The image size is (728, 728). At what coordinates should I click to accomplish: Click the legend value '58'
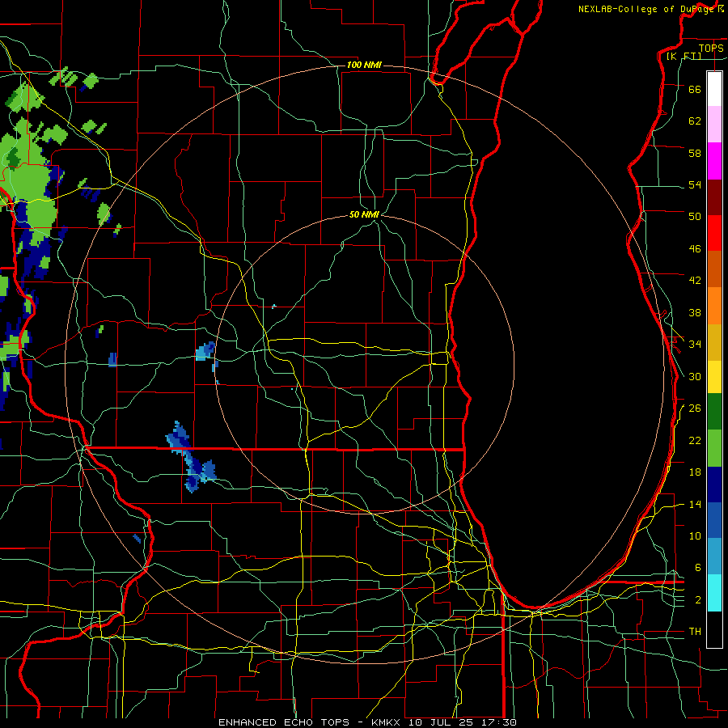pos(695,153)
